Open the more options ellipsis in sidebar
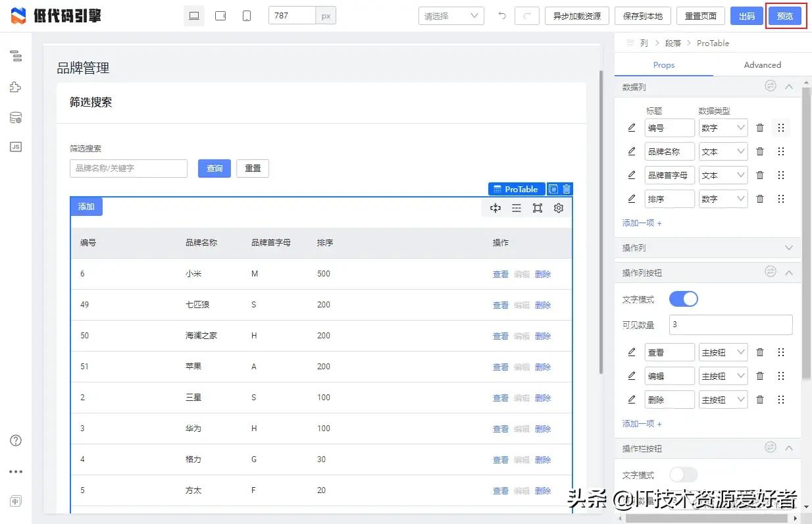812x524 pixels. 16,471
